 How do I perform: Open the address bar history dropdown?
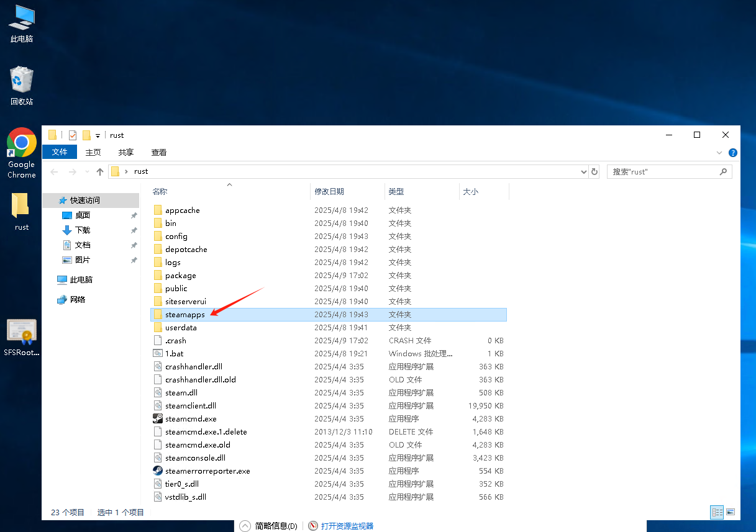click(x=583, y=172)
